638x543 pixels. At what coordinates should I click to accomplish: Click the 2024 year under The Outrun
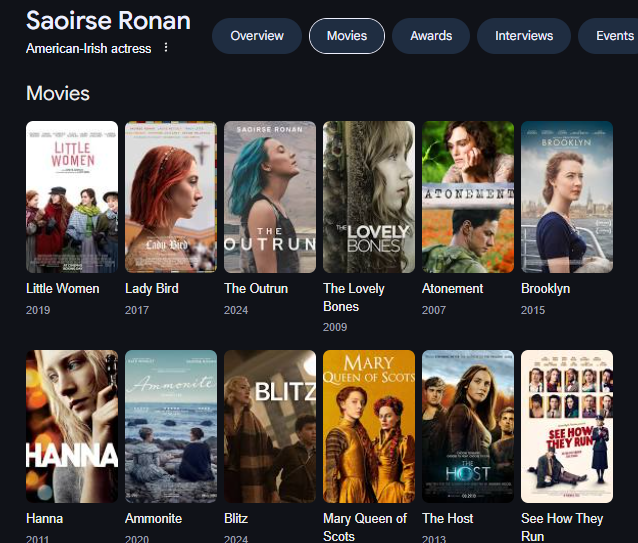(x=236, y=310)
